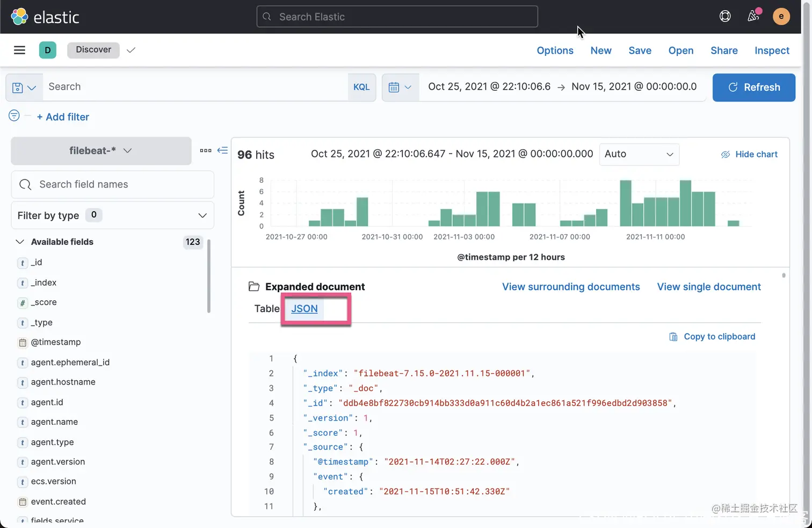The image size is (812, 528).
Task: Open the Options menu
Action: (x=555, y=50)
